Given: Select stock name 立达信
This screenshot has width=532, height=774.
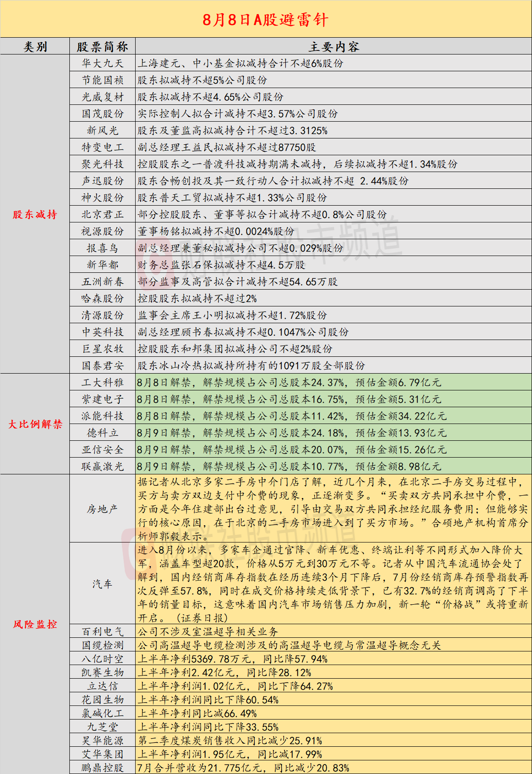Looking at the screenshot, I should [102, 686].
